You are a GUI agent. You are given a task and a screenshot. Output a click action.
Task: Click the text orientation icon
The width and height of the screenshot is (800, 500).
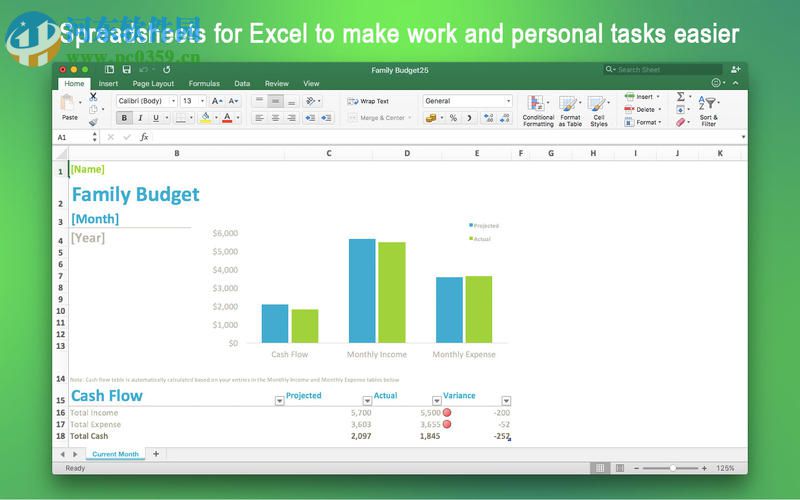point(310,101)
